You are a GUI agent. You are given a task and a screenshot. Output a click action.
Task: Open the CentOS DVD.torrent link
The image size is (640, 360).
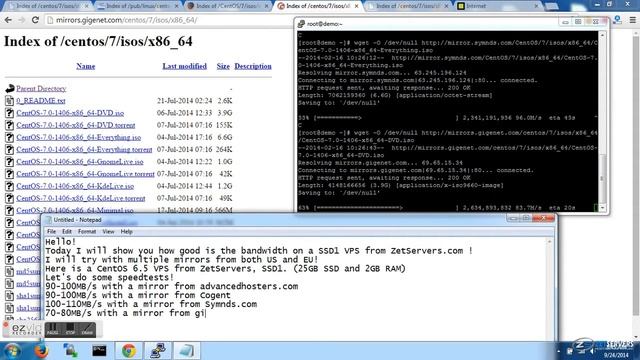[x=76, y=125]
